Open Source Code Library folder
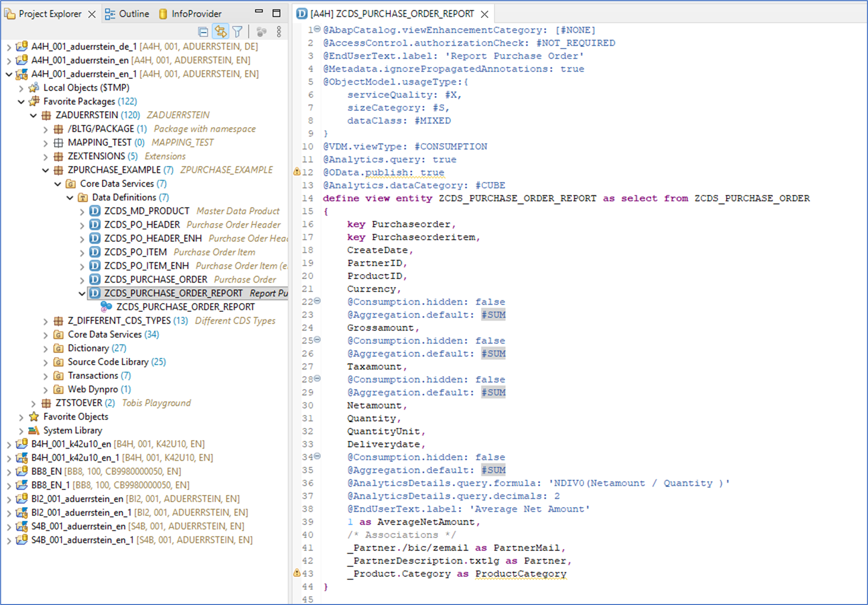Screen dimensions: 868x605 coord(108,362)
